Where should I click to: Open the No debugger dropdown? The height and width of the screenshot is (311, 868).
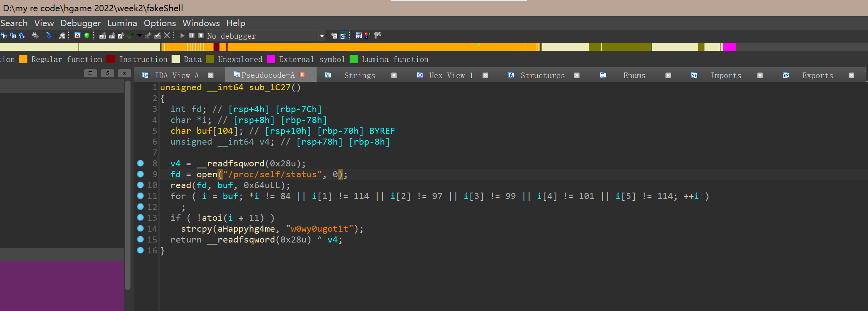point(321,36)
